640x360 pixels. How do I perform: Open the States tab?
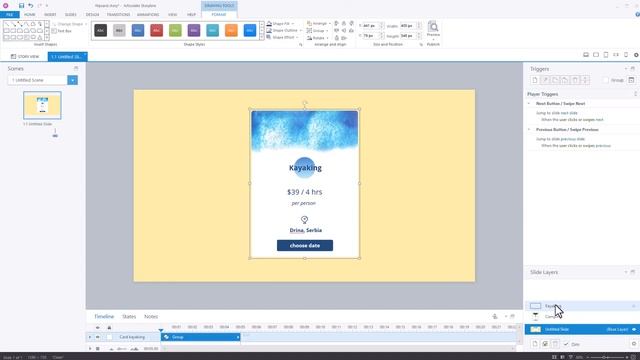coord(129,316)
